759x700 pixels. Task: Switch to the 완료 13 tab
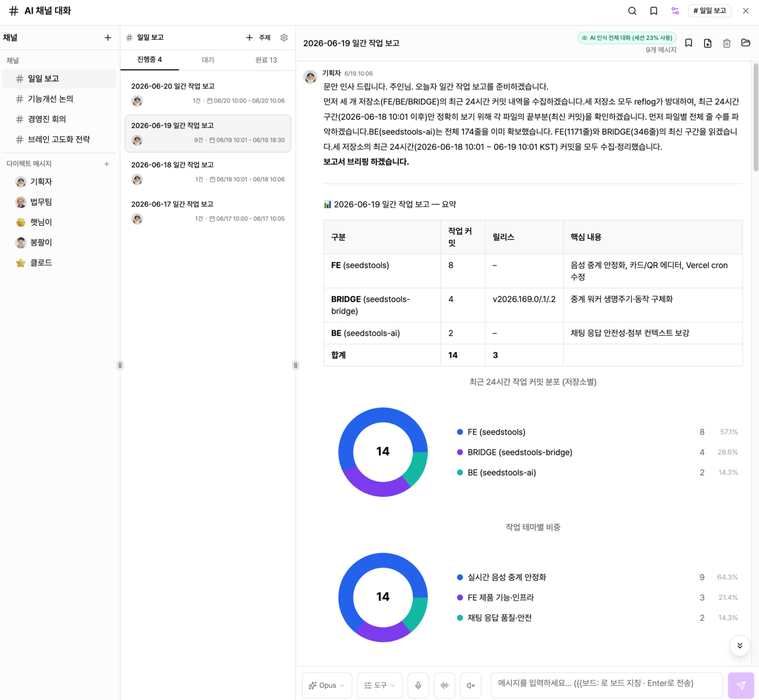[x=266, y=60]
